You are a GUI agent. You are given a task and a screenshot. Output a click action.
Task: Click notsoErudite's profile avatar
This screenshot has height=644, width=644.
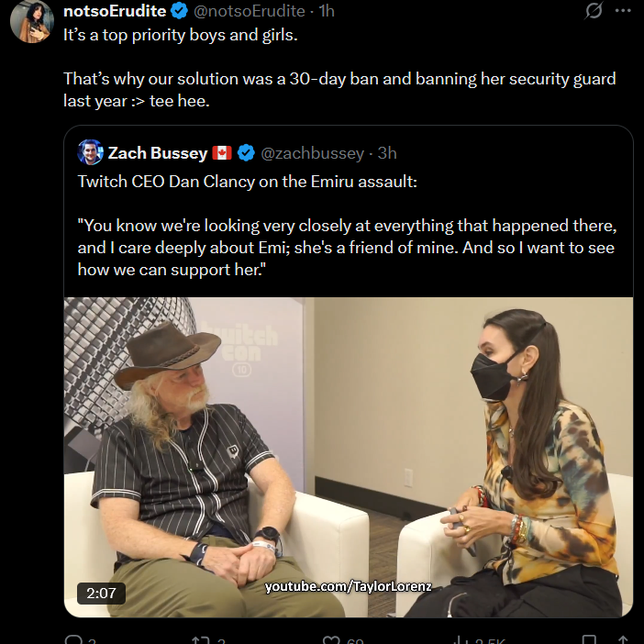(32, 21)
